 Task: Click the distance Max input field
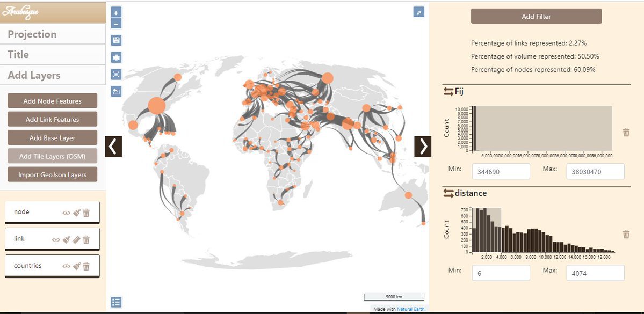click(x=595, y=273)
